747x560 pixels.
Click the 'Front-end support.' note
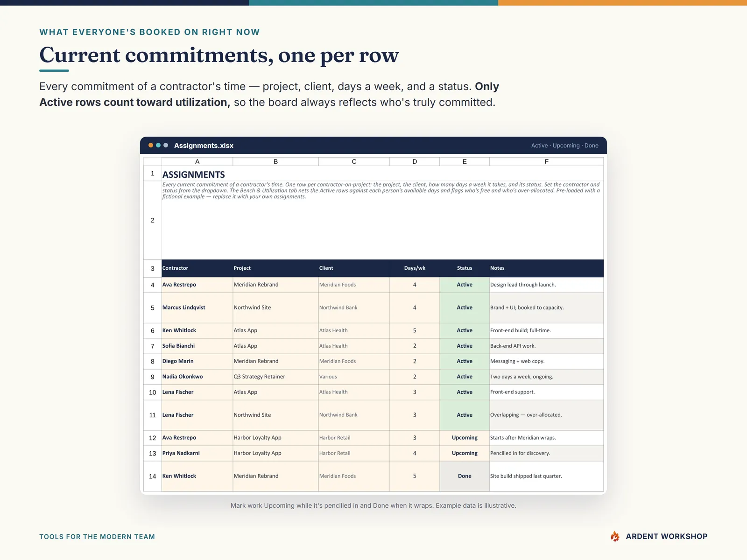546,392
